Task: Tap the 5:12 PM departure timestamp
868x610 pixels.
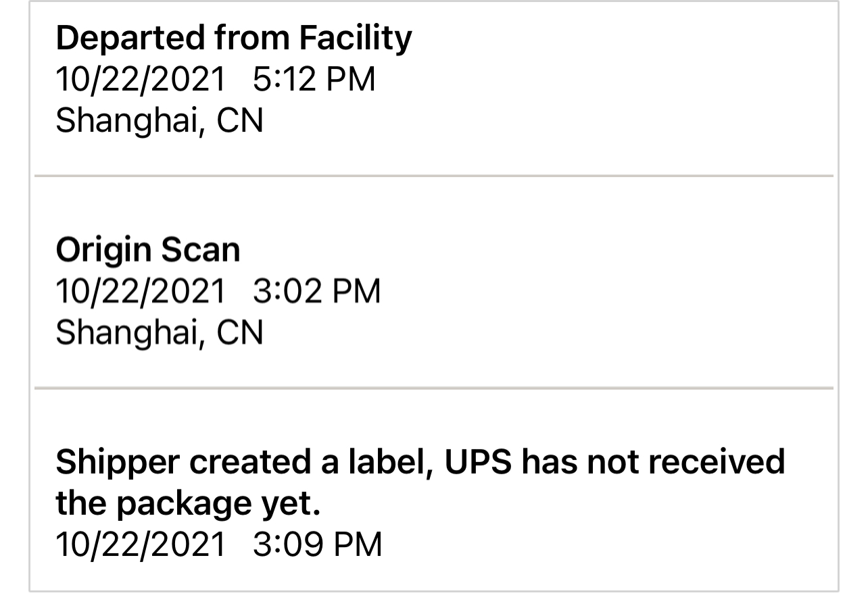Action: point(314,80)
